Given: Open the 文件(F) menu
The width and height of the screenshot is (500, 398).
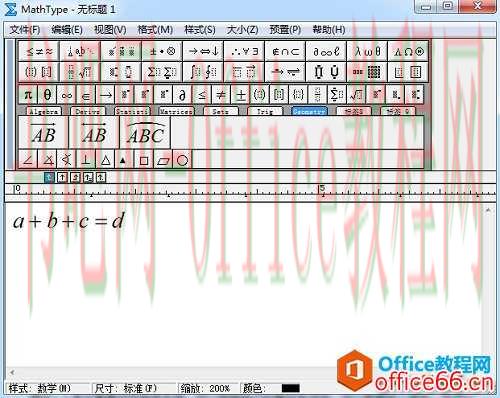Looking at the screenshot, I should (x=25, y=30).
